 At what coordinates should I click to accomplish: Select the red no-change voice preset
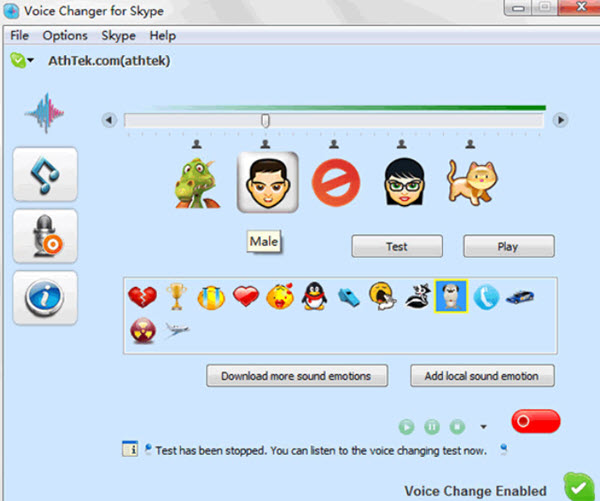tap(336, 183)
